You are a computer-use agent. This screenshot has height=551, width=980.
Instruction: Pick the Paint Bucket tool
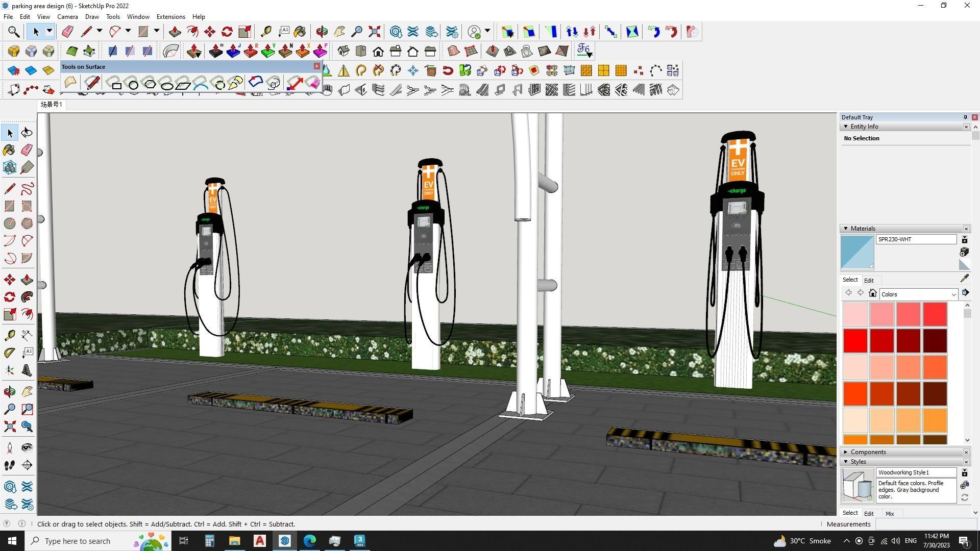[9, 150]
